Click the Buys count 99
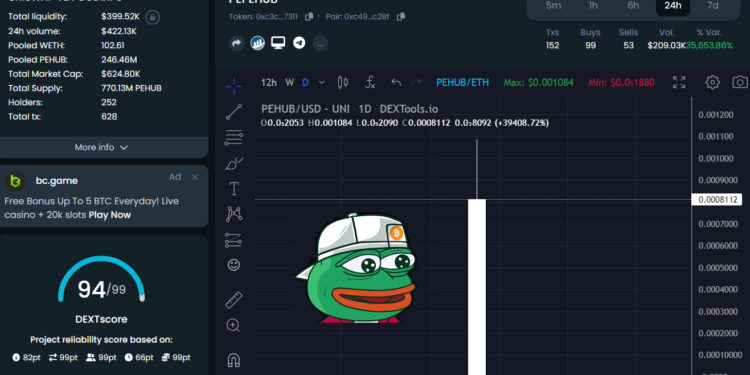Image resolution: width=750 pixels, height=375 pixels. (590, 45)
